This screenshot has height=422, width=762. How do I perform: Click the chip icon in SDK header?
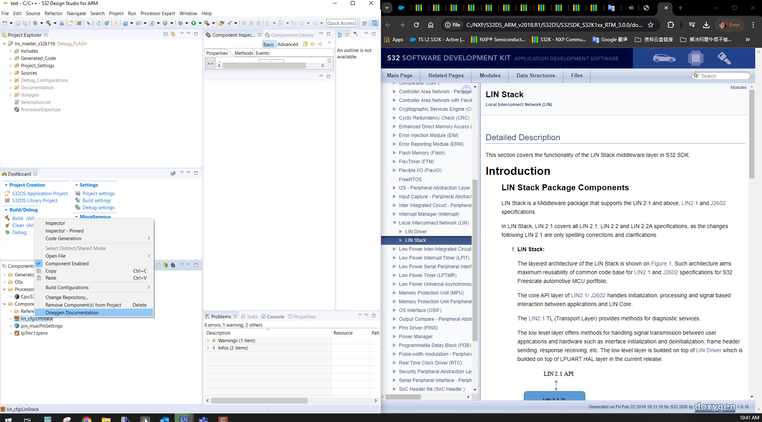[x=695, y=58]
